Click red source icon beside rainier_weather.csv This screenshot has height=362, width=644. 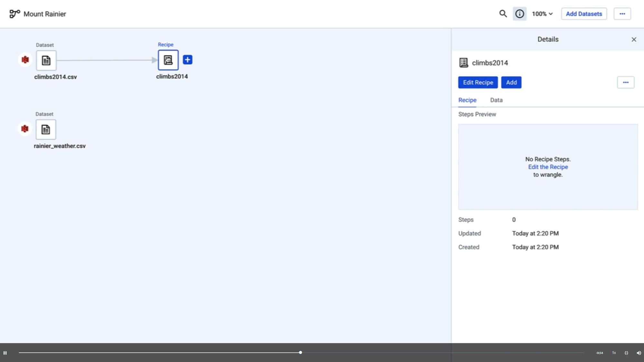pyautogui.click(x=25, y=129)
